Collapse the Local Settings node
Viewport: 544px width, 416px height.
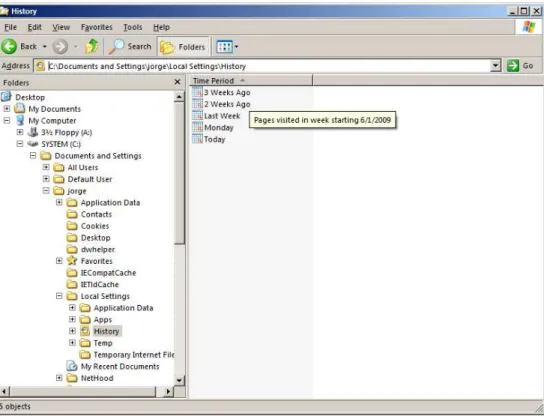tap(59, 296)
